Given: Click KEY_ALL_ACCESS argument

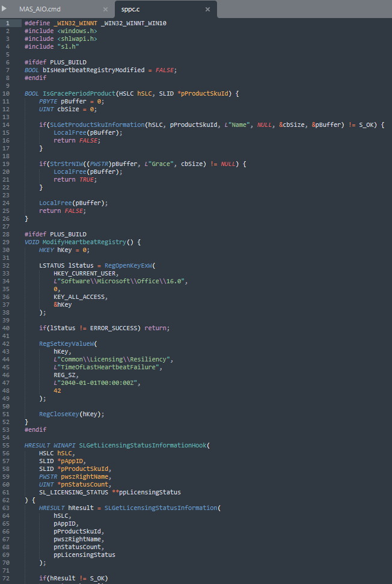Looking at the screenshot, I should (x=79, y=297).
